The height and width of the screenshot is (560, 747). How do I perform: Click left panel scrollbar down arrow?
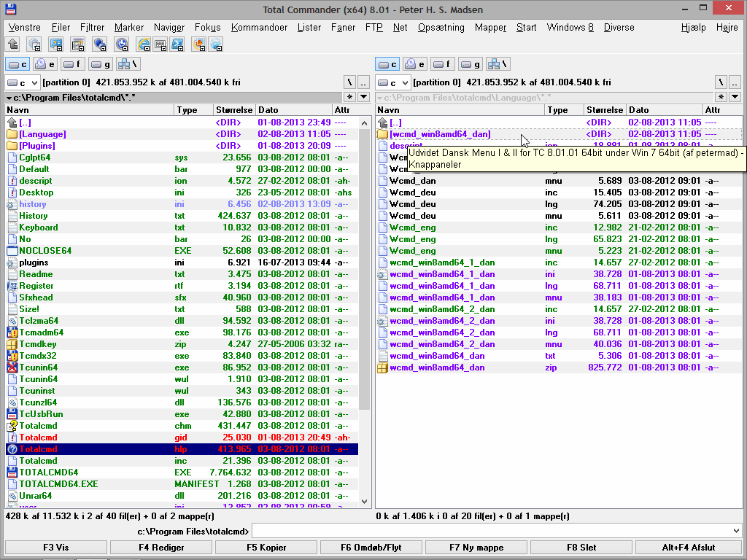365,502
